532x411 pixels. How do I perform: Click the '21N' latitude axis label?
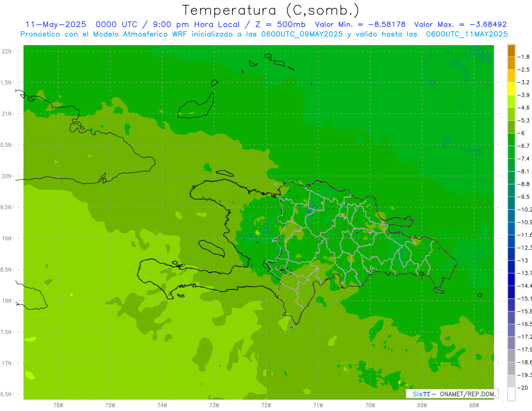pos(6,114)
